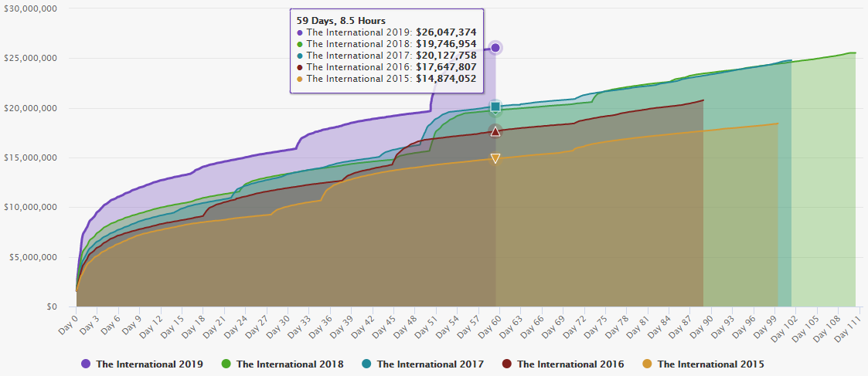The image size is (868, 376).
Task: Click the $0 y-axis label
Action: point(52,307)
